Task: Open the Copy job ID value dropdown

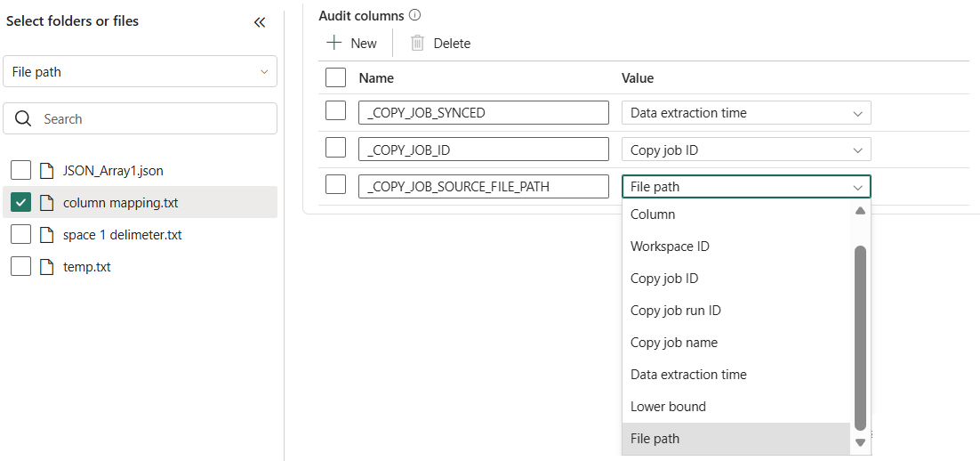Action: 746,150
